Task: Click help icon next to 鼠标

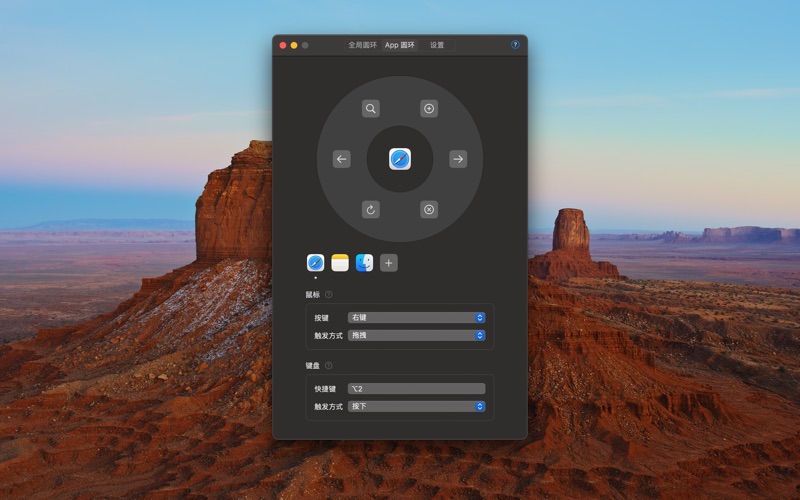Action: coord(329,295)
